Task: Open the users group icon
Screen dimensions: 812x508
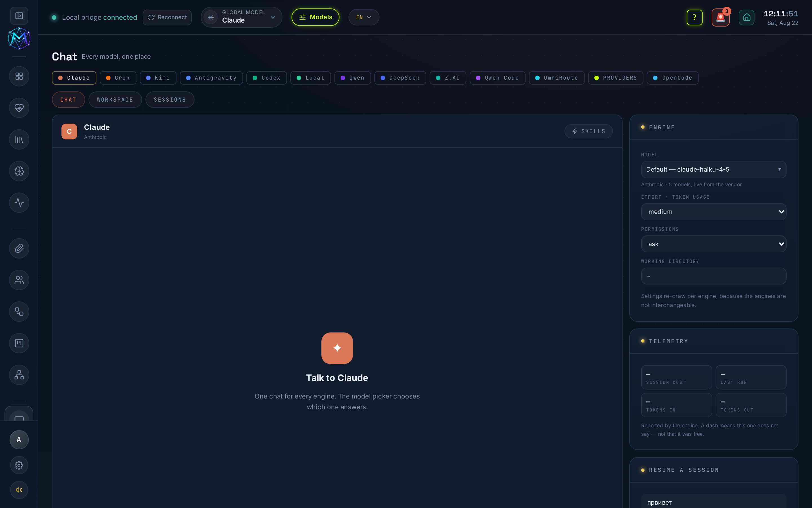Action: tap(19, 280)
